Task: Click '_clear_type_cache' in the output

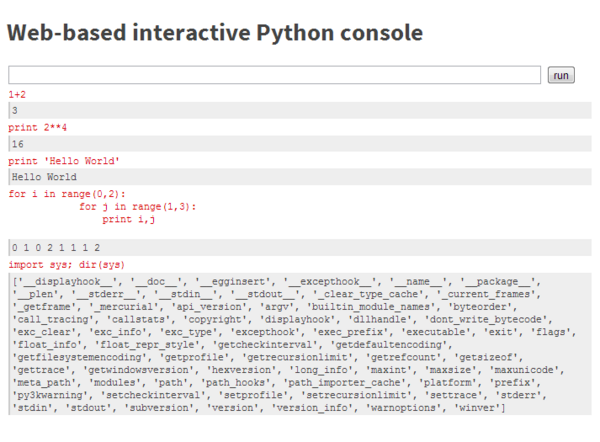Action: (x=370, y=294)
